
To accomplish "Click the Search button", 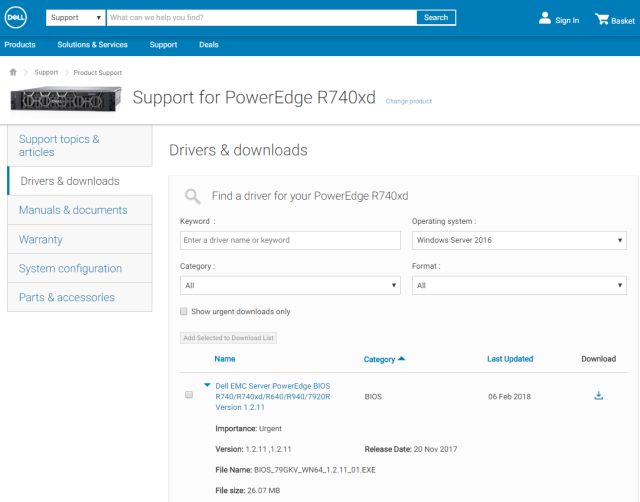I will pos(436,18).
